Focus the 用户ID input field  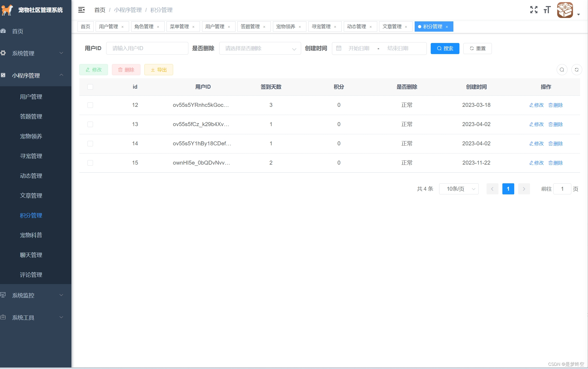[147, 48]
